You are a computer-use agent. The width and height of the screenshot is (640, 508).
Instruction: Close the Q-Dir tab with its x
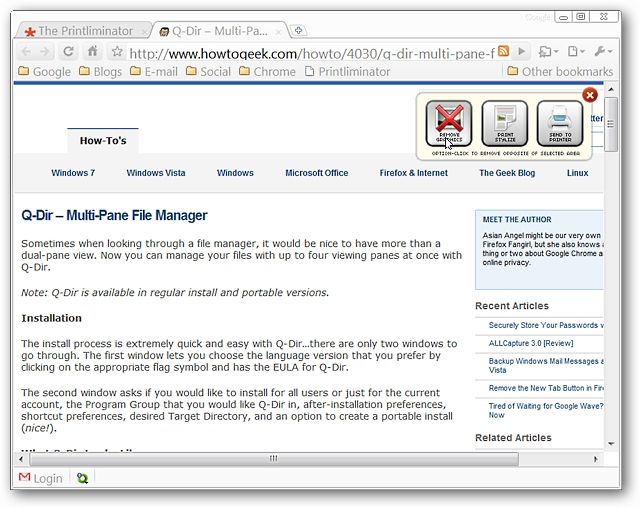(x=278, y=32)
